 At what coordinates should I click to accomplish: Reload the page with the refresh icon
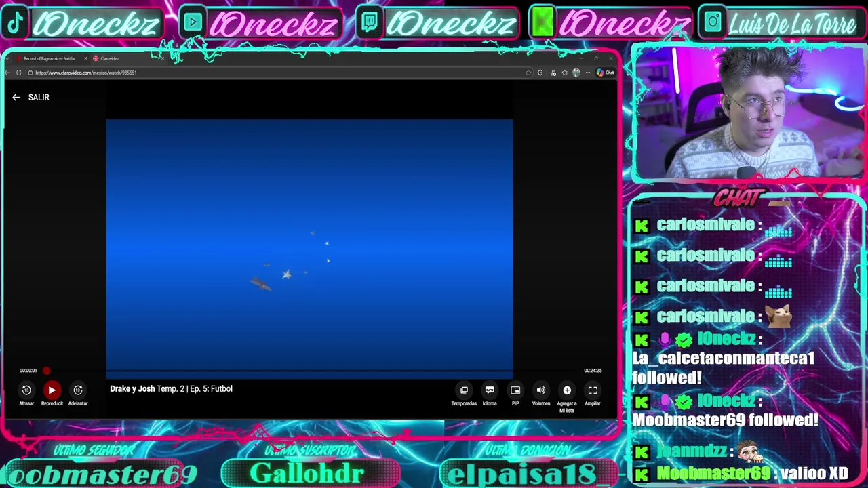coord(18,73)
